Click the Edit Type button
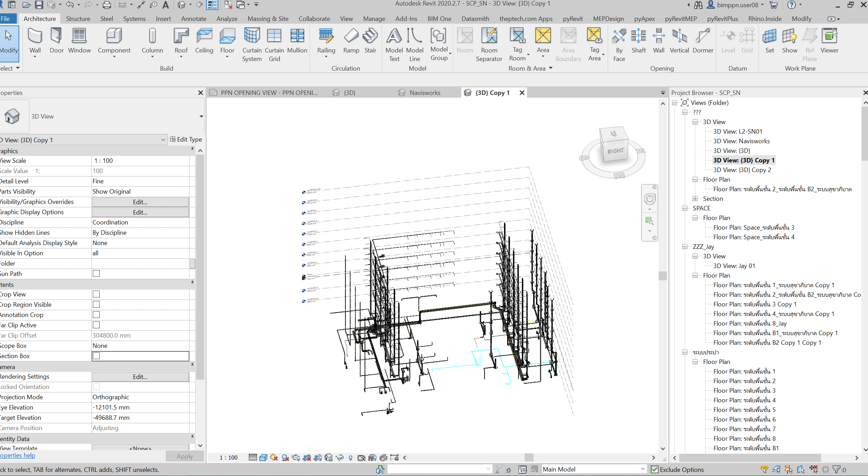This screenshot has width=868, height=476. tap(186, 139)
